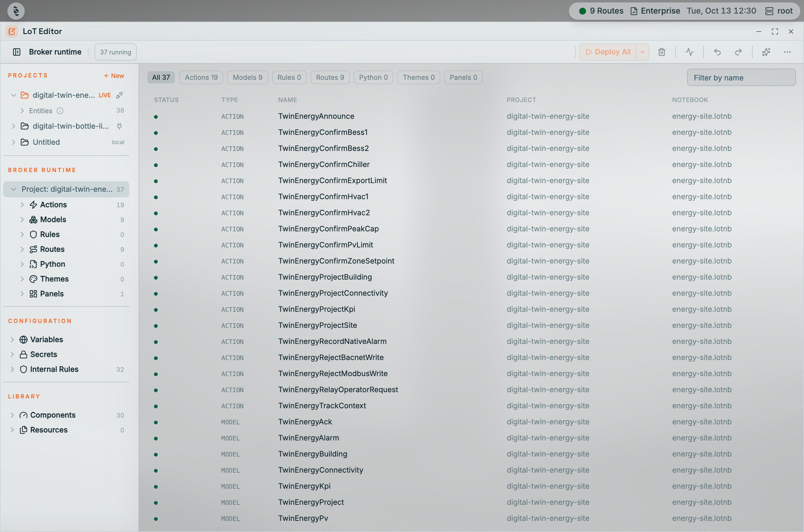Collapse the digital-twin-ene LIVE project folder
The width and height of the screenshot is (804, 532).
tap(14, 95)
